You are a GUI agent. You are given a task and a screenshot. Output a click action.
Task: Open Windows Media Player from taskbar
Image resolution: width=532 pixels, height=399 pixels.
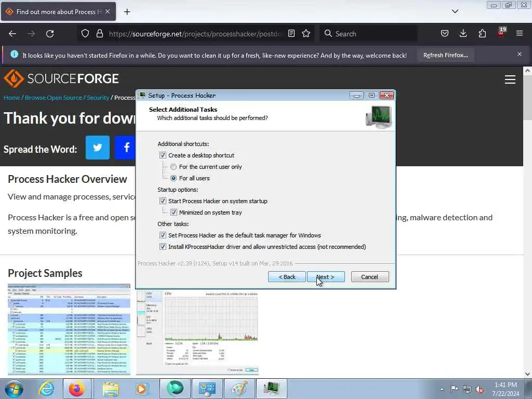141,389
